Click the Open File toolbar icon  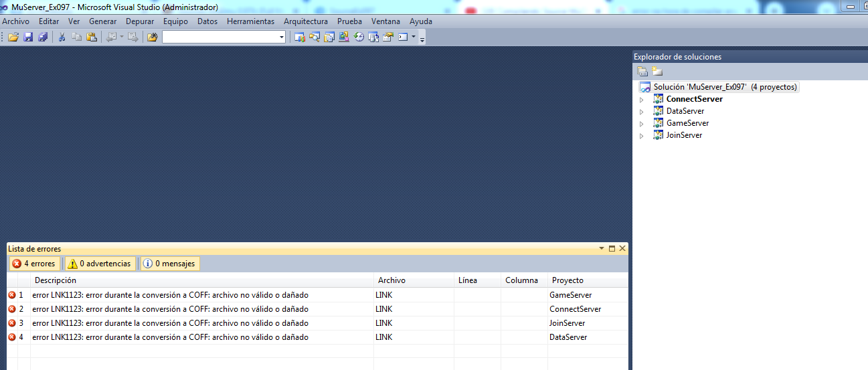click(13, 37)
